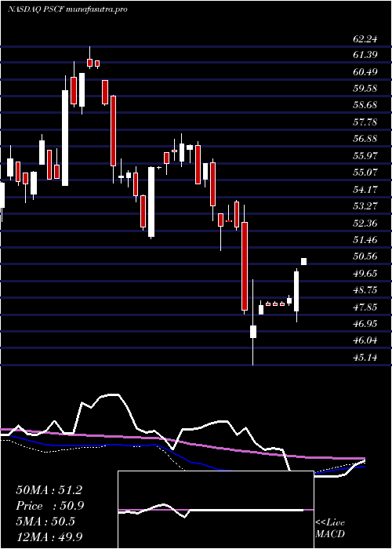Click the Price : 50.9 readout
This screenshot has height=549, width=392.
click(49, 506)
